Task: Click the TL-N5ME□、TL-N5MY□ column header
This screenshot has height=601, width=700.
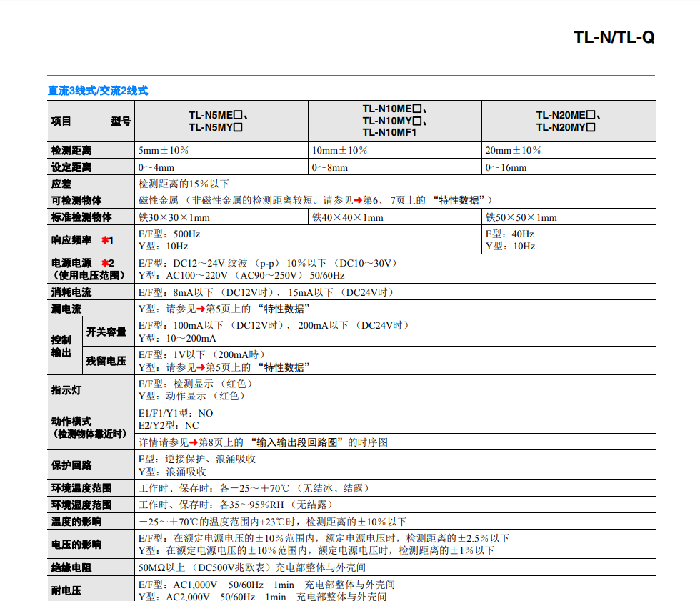Action: (221, 121)
